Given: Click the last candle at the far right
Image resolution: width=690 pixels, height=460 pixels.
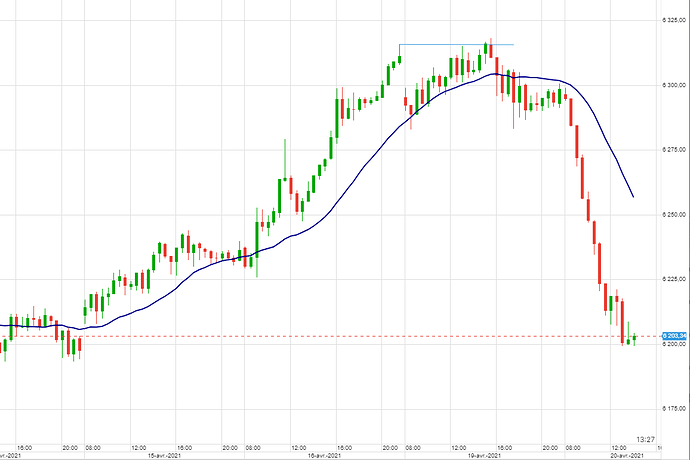Looking at the screenshot, I should (634, 339).
